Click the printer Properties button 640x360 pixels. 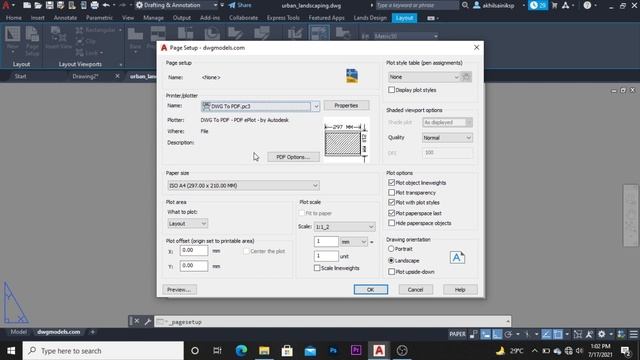(x=346, y=105)
